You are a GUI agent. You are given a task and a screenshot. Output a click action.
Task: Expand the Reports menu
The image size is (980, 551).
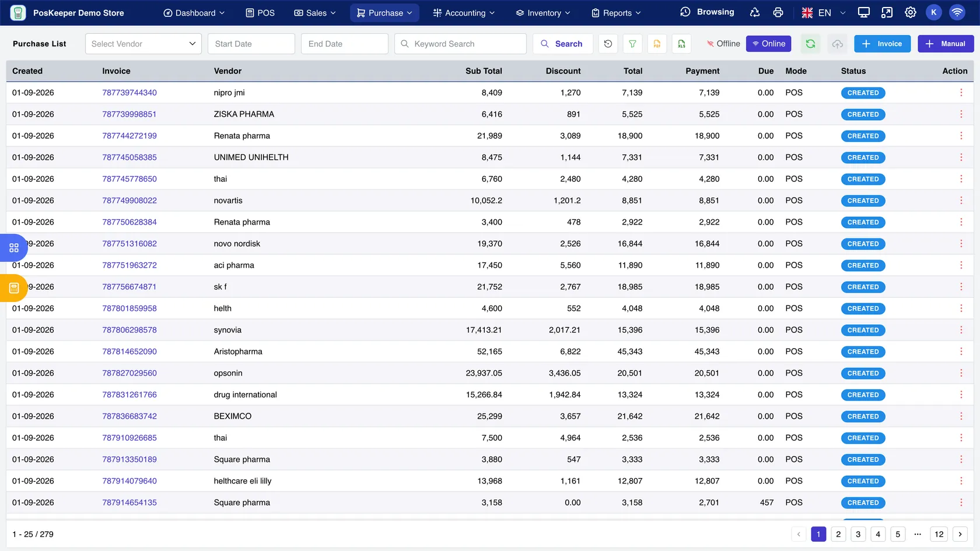[616, 13]
